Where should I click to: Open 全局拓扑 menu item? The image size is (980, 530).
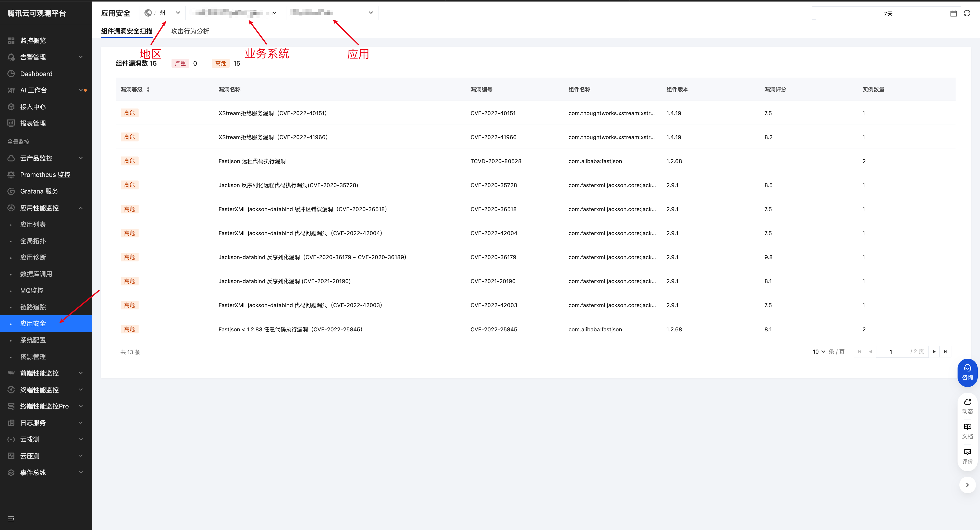(x=33, y=241)
